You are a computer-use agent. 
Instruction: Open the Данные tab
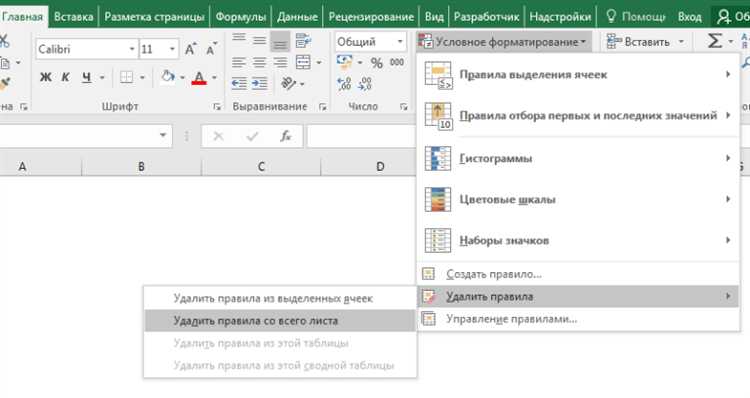pyautogui.click(x=297, y=17)
